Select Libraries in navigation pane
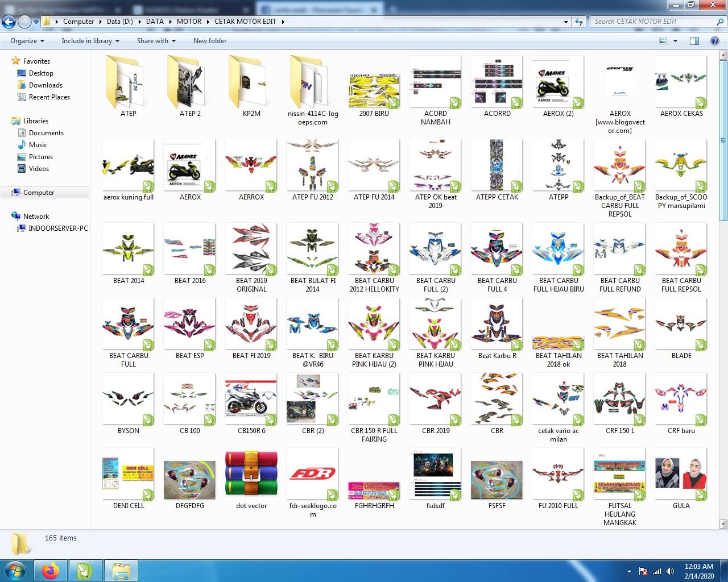Screen dimensions: 728x582 35,121
